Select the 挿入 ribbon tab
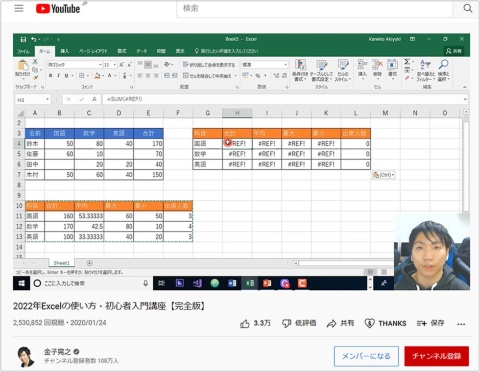Screen dimensions: 480x372 pyautogui.click(x=65, y=51)
